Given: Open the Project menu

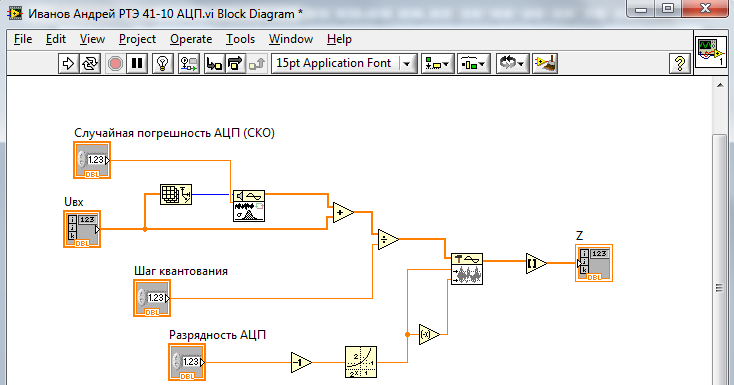Looking at the screenshot, I should pos(137,39).
